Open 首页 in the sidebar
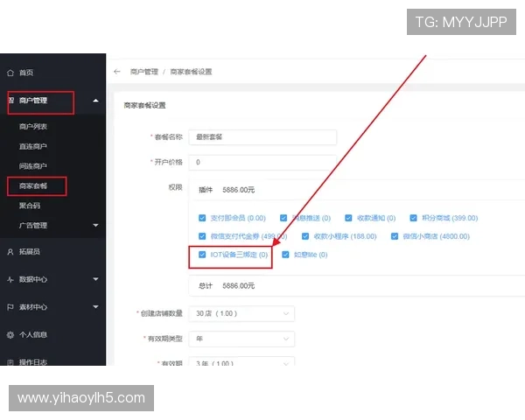This screenshot has width=525, height=420. [x=26, y=73]
